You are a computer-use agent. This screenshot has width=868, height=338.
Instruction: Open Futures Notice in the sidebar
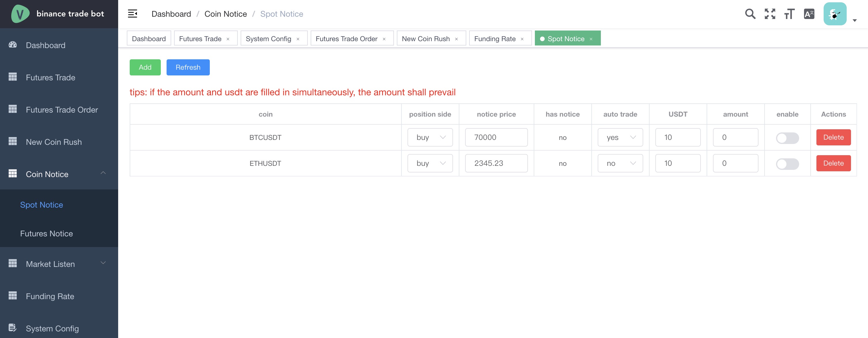(46, 233)
